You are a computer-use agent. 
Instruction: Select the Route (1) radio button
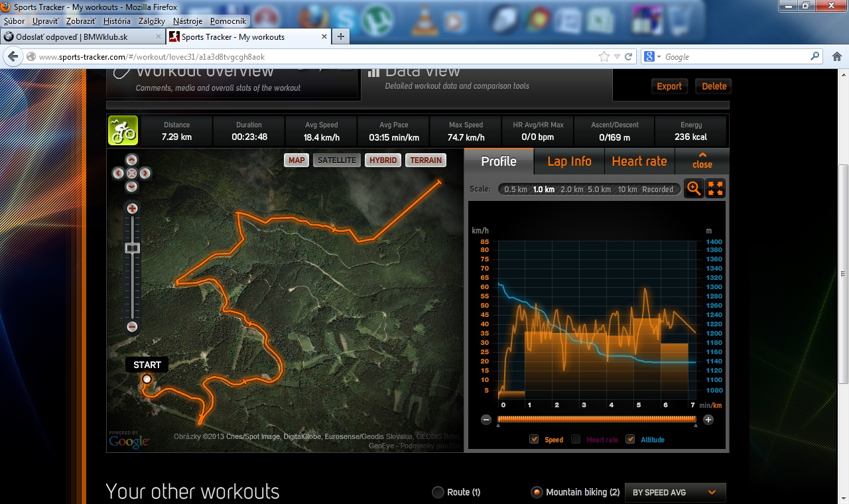pyautogui.click(x=438, y=492)
